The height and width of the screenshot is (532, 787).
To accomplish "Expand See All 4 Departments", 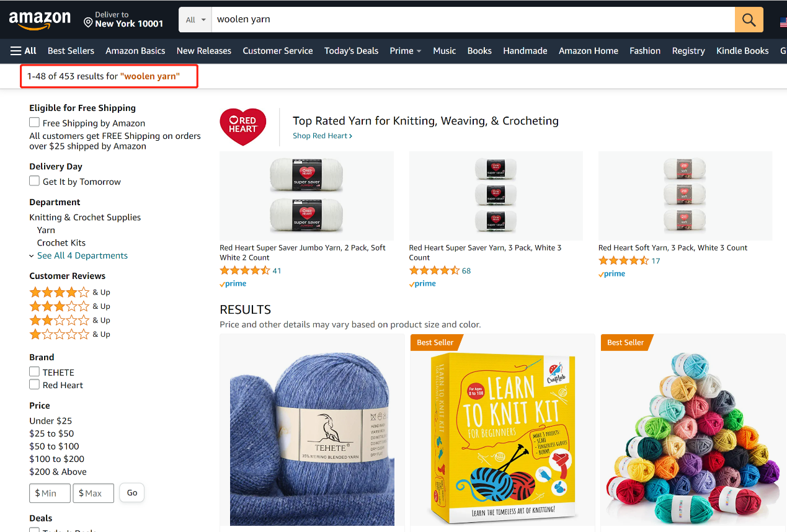I will 82,255.
